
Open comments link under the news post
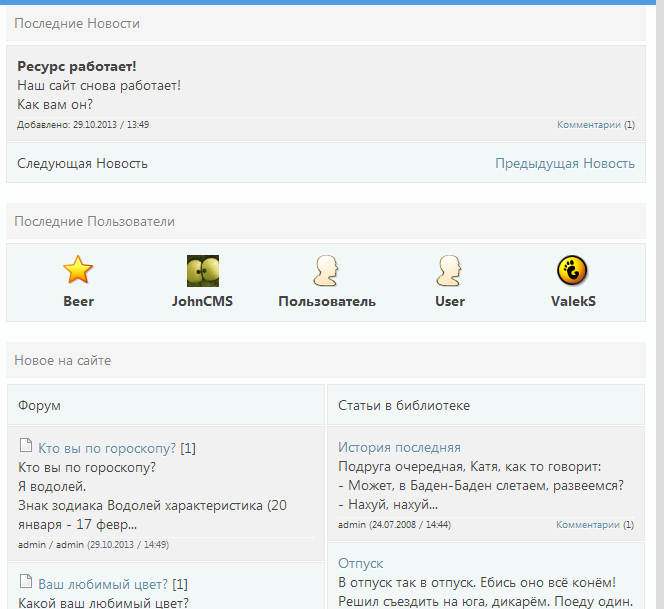click(595, 125)
